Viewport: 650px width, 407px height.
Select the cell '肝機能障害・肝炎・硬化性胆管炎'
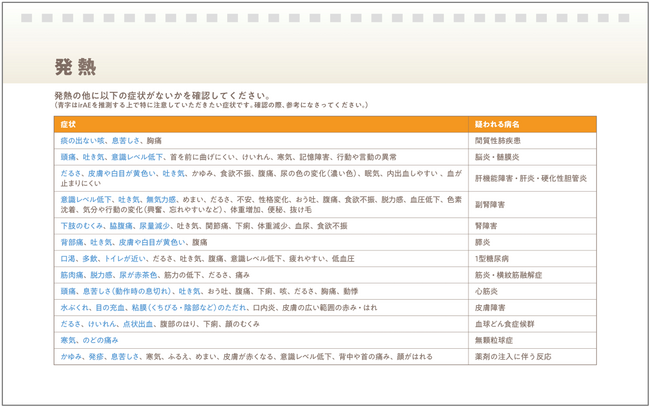pyautogui.click(x=532, y=179)
